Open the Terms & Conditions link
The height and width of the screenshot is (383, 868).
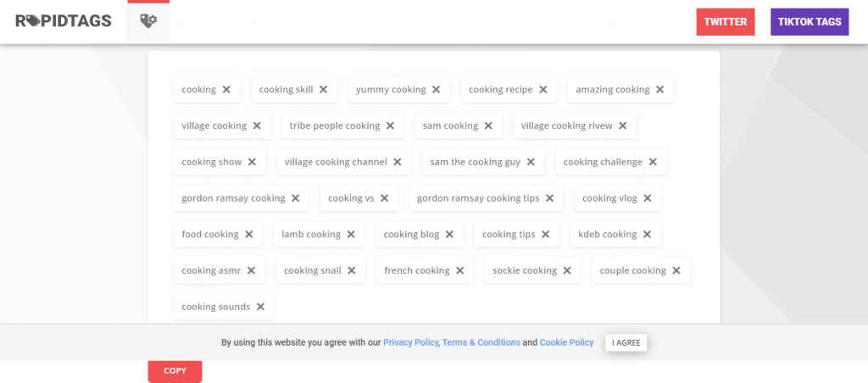481,342
